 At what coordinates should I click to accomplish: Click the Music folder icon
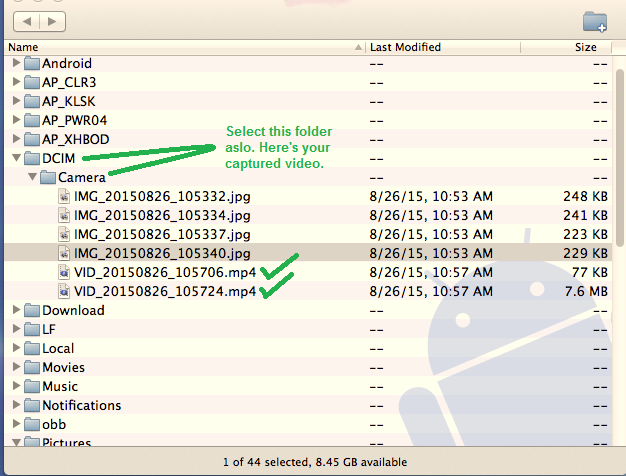click(x=31, y=386)
